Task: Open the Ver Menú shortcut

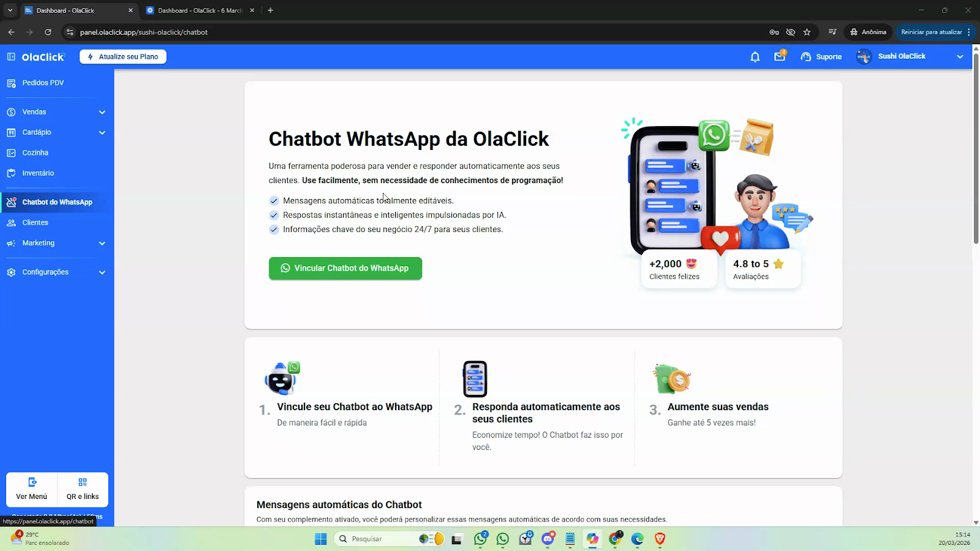Action: pyautogui.click(x=32, y=489)
